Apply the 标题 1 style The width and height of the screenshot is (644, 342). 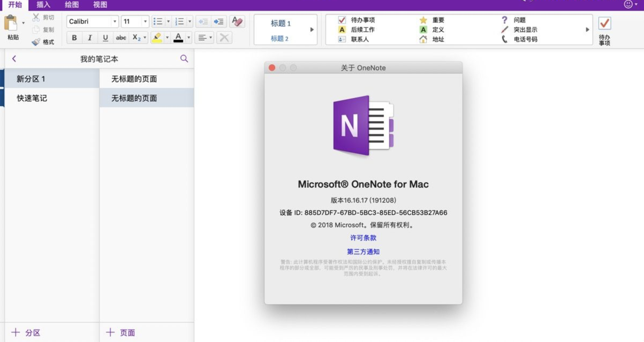coord(281,23)
